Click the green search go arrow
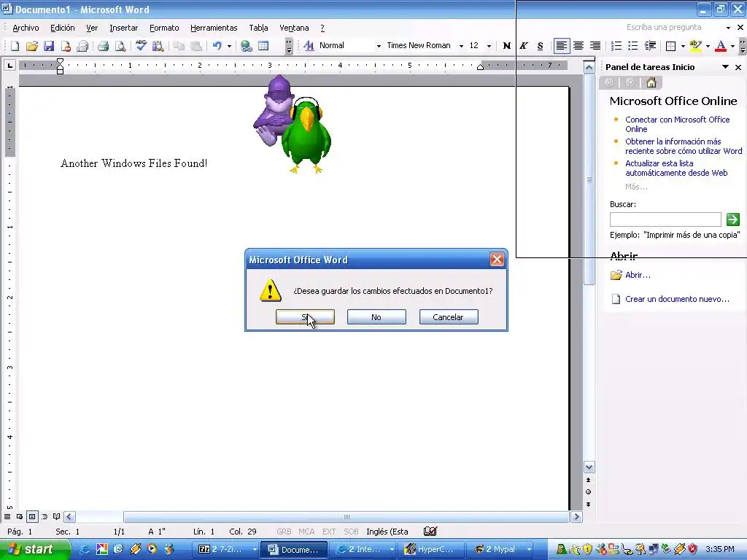Viewport: 747px width, 560px height. (732, 219)
